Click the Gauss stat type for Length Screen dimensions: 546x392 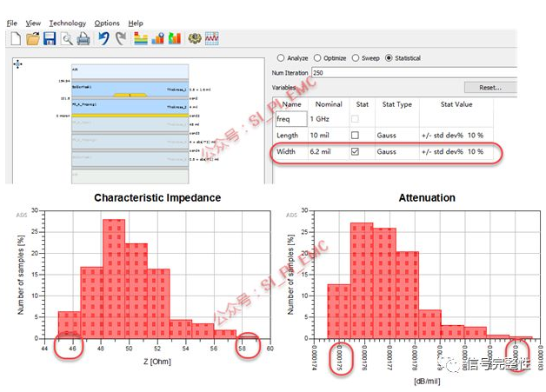[x=386, y=135]
